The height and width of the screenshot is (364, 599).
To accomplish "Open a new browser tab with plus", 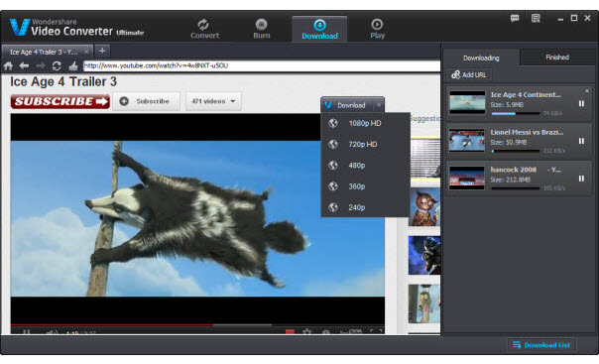I will point(102,51).
